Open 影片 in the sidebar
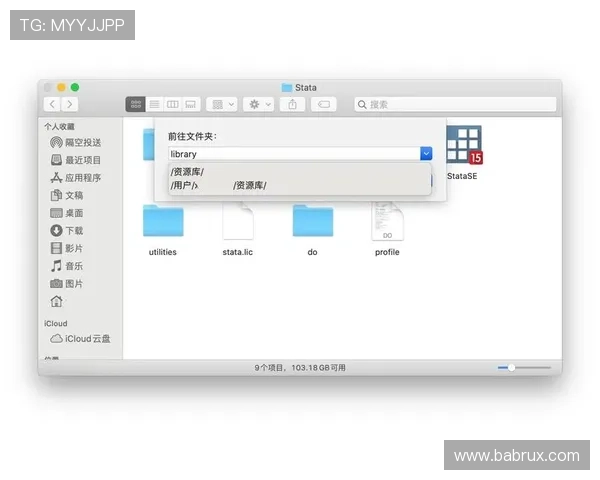The width and height of the screenshot is (600, 480). coord(67,248)
